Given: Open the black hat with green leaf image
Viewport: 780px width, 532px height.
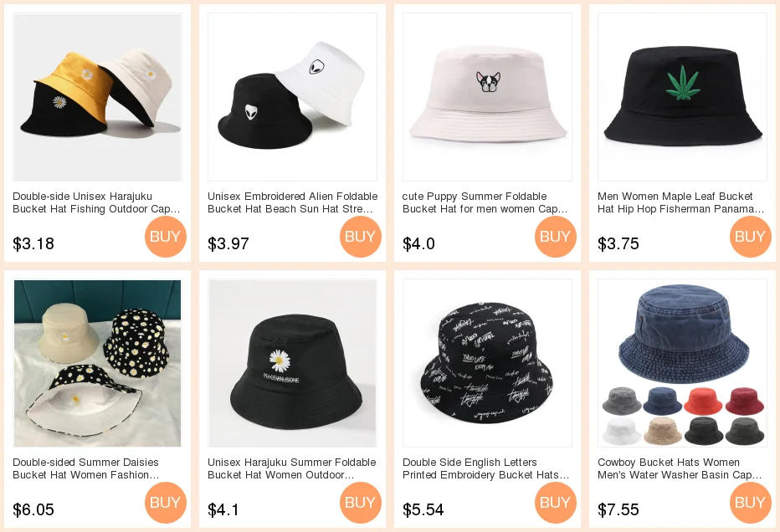Looking at the screenshot, I should pyautogui.click(x=683, y=97).
